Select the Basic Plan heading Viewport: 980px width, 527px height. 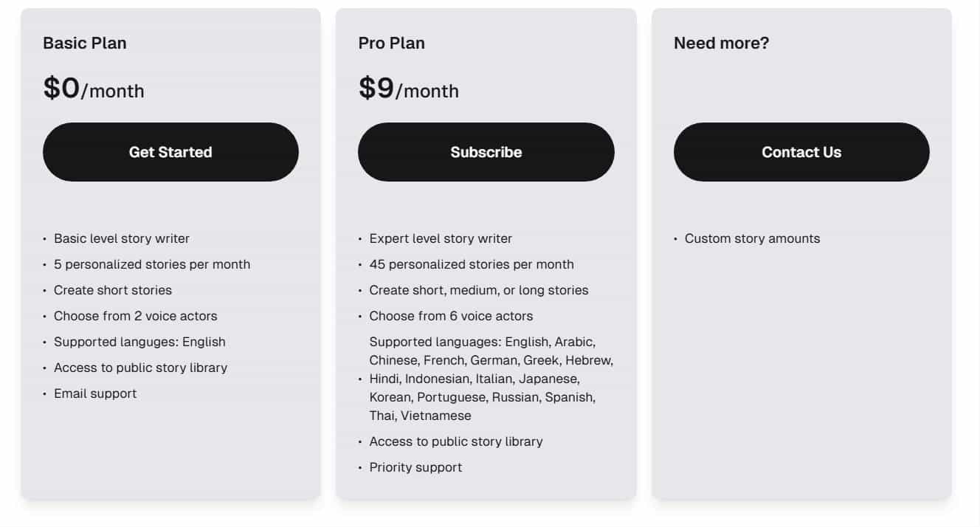pyautogui.click(x=85, y=44)
